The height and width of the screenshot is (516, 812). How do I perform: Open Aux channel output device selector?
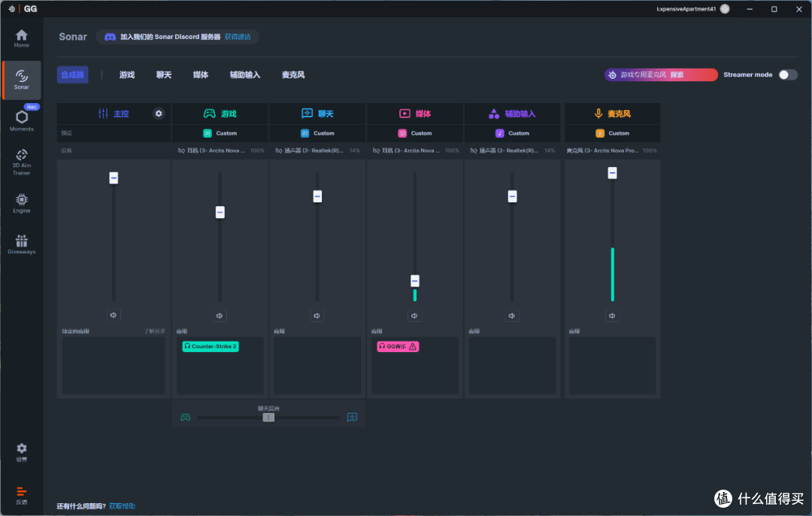(x=512, y=150)
